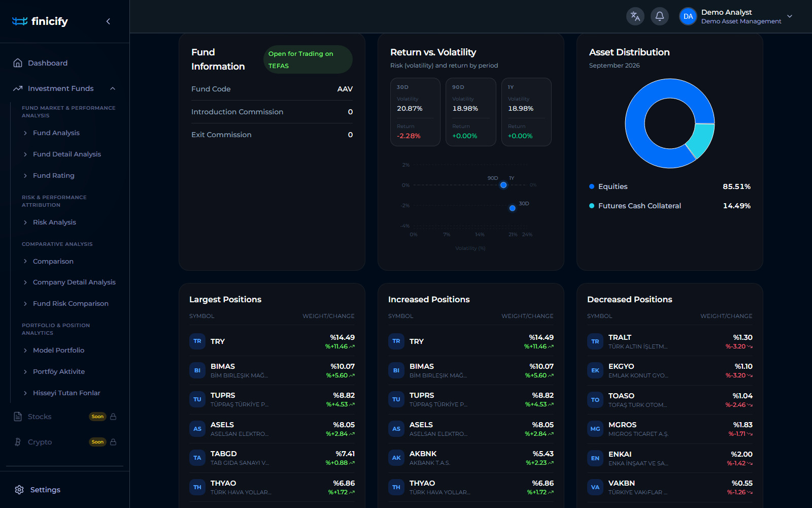Open Fund Detail Analysis page

pyautogui.click(x=67, y=154)
